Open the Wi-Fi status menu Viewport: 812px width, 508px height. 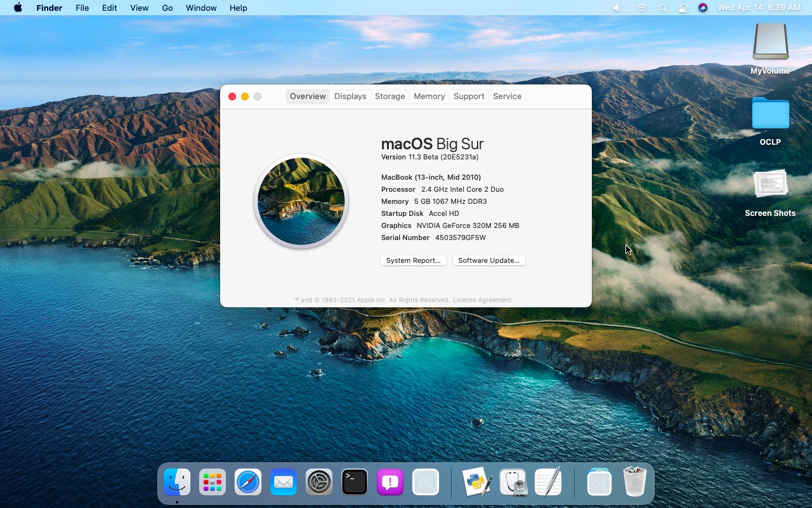coord(642,8)
